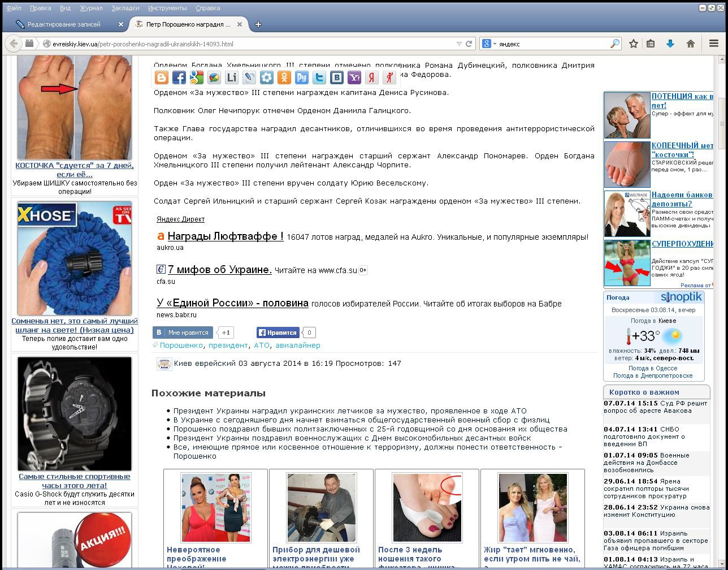This screenshot has height=570, width=728.
Task: Open the Инструменты menu
Action: (x=167, y=8)
